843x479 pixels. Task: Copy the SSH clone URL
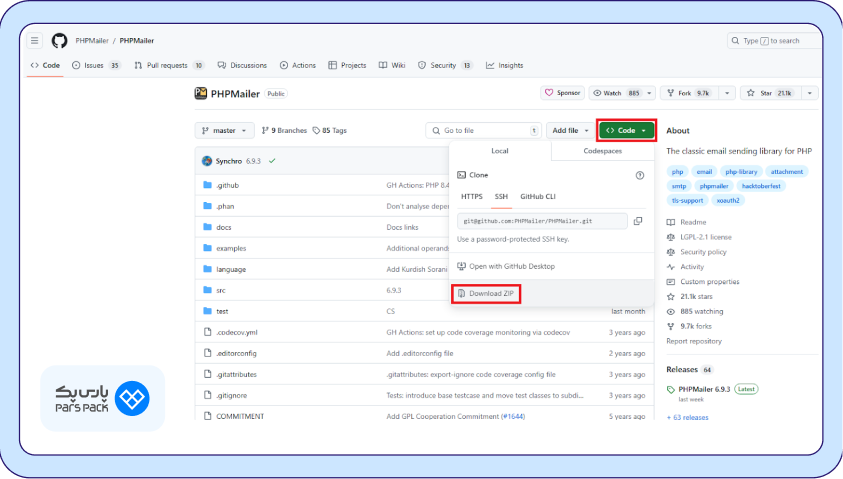pyautogui.click(x=638, y=221)
